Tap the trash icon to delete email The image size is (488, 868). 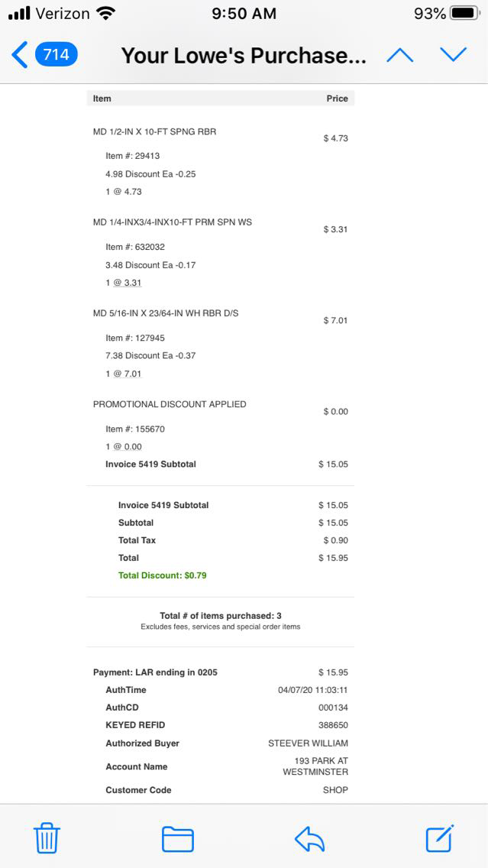coord(47,838)
